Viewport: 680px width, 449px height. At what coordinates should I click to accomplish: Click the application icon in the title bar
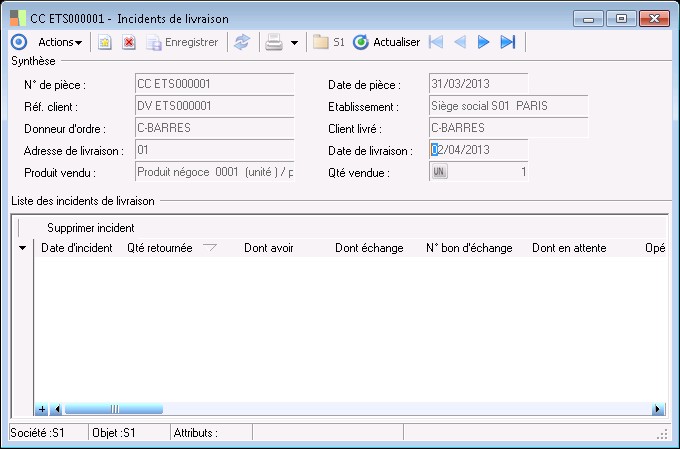[18, 19]
